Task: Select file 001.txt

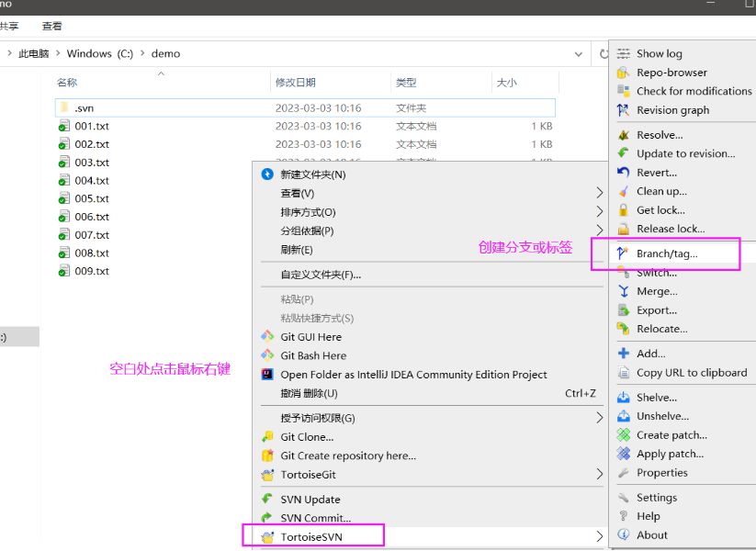Action: 92,127
